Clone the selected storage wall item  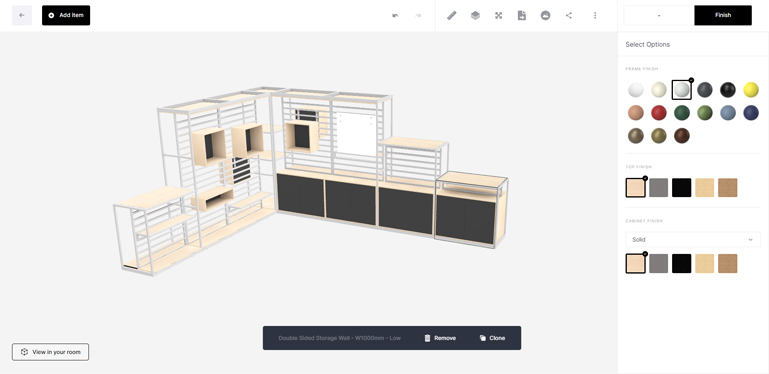tap(492, 338)
